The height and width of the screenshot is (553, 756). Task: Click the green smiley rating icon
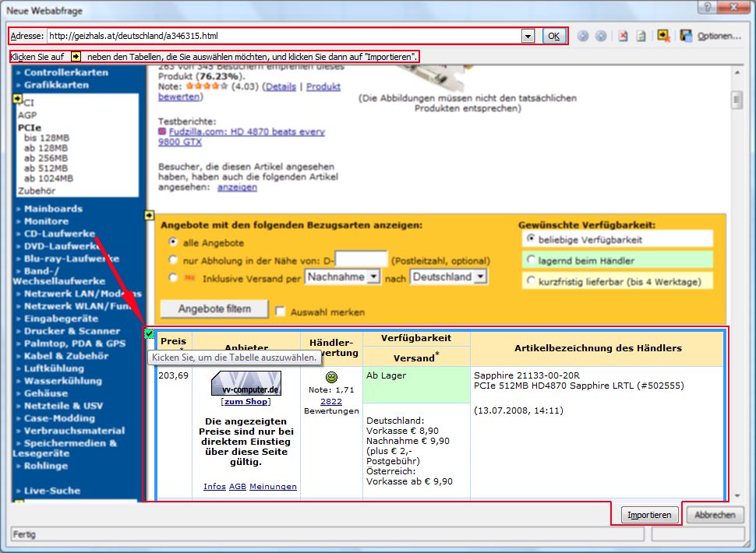tap(331, 377)
